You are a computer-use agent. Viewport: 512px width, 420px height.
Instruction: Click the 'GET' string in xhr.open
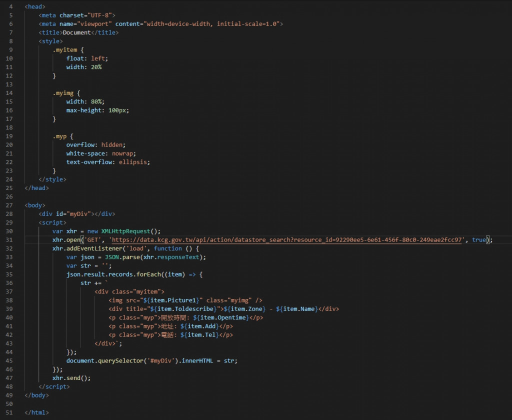[92, 239]
